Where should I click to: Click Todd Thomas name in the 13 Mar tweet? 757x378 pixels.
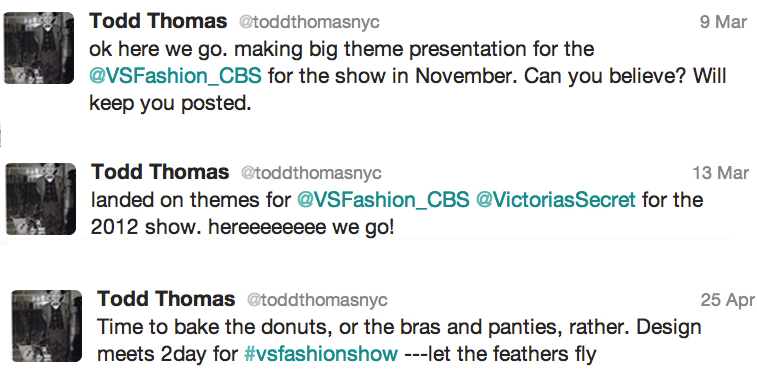click(160, 172)
